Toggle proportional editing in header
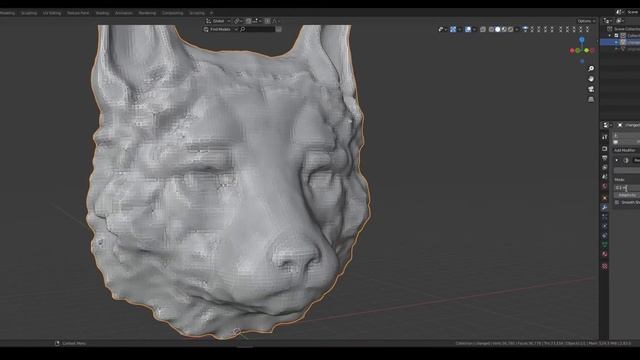This screenshot has width=640, height=360. [x=268, y=21]
